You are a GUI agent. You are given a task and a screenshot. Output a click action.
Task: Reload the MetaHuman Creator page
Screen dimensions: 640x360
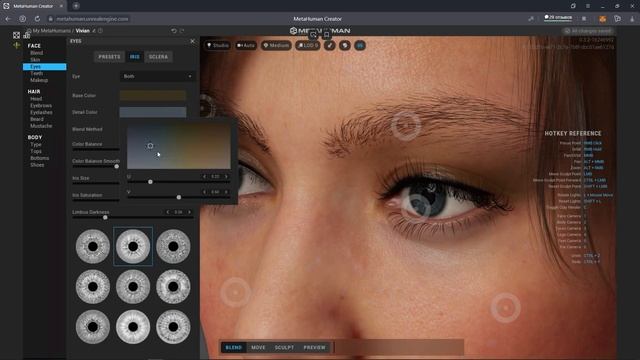[37, 19]
